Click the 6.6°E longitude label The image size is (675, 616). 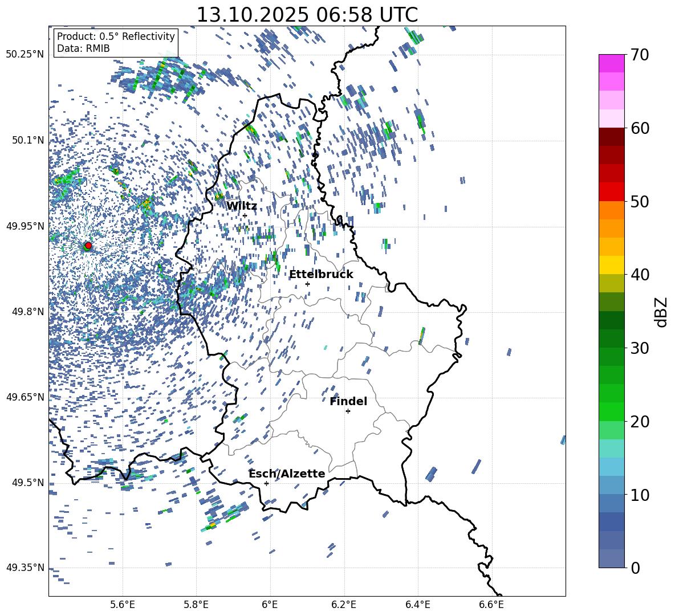(x=491, y=605)
